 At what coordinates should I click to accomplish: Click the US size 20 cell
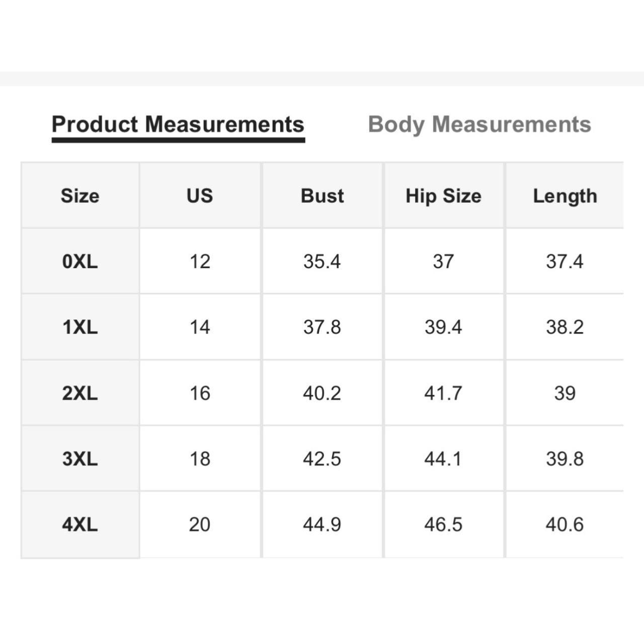200,525
